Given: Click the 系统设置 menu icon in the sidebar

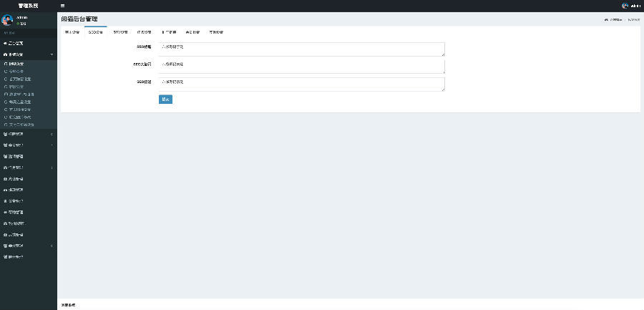Looking at the screenshot, I should click(x=6, y=54).
